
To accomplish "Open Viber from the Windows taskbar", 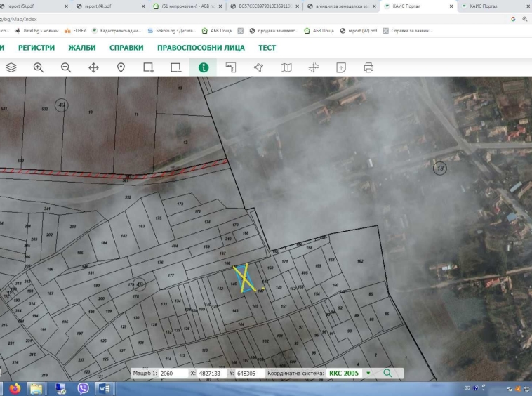I will tap(83, 388).
